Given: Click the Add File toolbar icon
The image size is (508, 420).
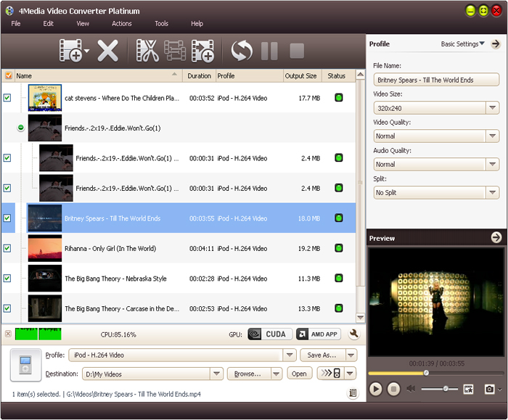Looking at the screenshot, I should (x=70, y=51).
